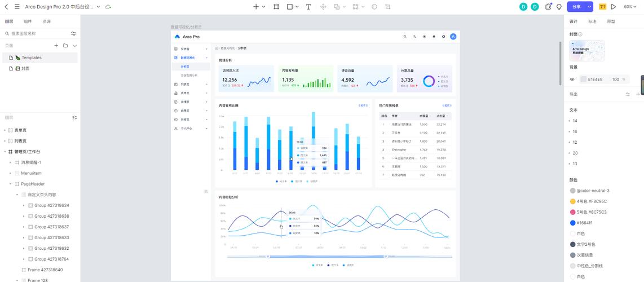Open the file name dropdown arrow
This screenshot has width=644, height=282.
coord(99,7)
